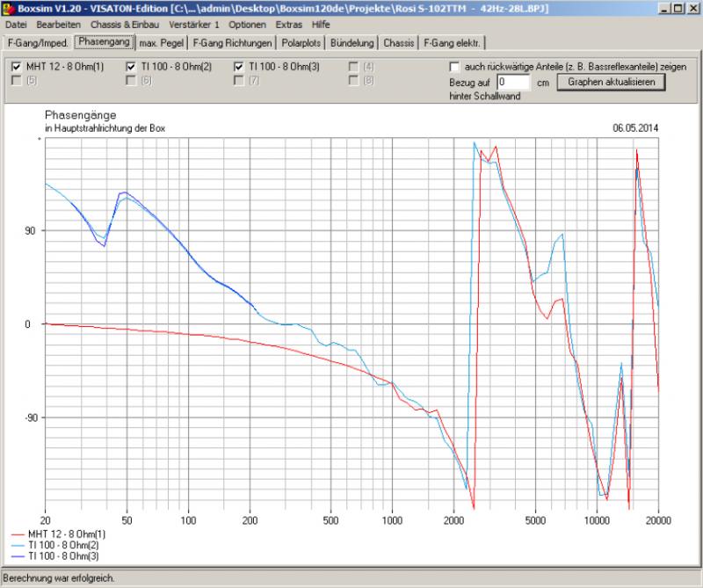Switch to the F-Gang elektr. tab
703x588 pixels.
[453, 42]
